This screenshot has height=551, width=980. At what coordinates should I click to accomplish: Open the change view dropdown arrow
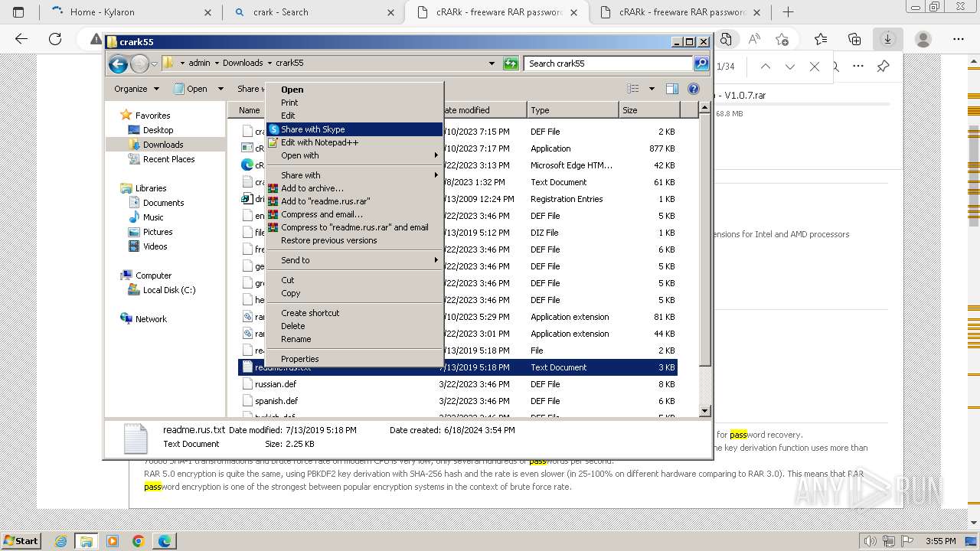[652, 89]
